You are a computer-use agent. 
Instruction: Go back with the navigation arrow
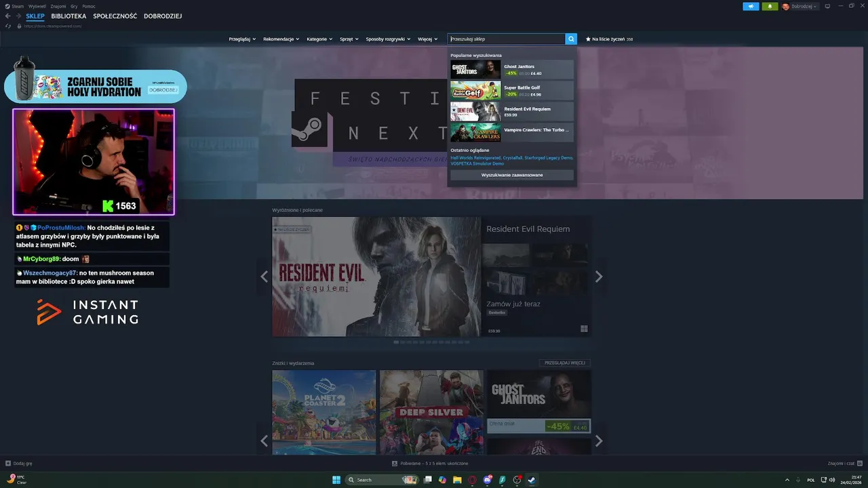tap(8, 16)
